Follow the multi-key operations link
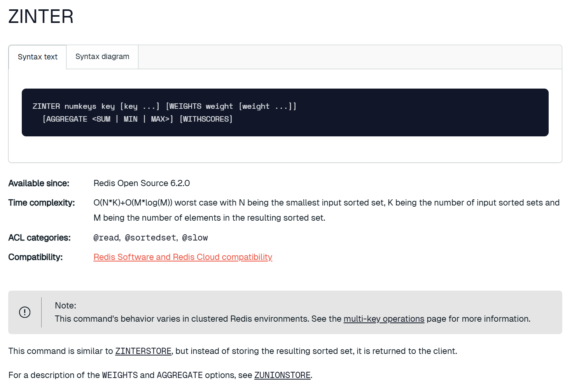This screenshot has height=392, width=572. 384,319
